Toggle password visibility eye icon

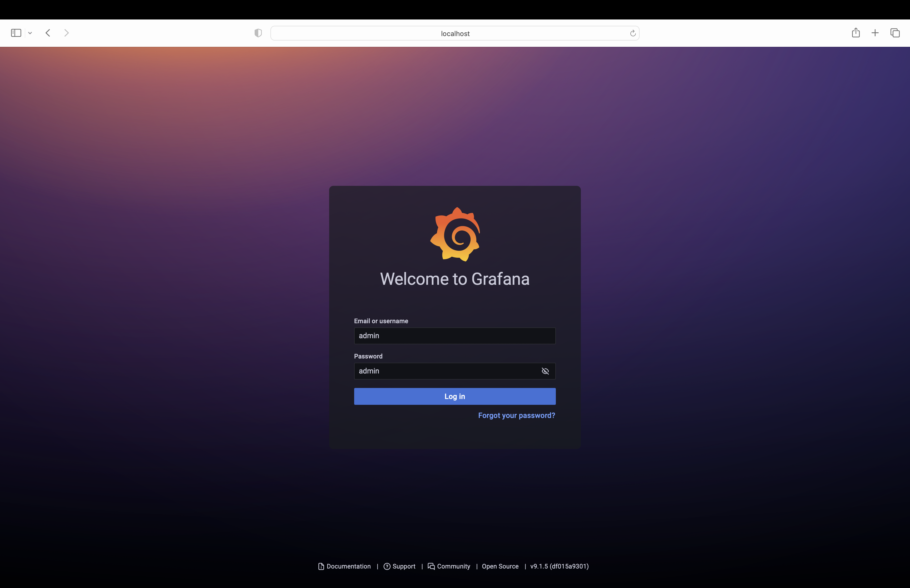pyautogui.click(x=545, y=371)
